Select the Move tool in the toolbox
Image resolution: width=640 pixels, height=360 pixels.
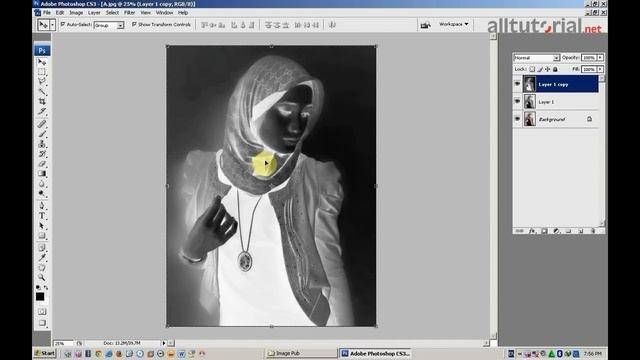pos(42,62)
